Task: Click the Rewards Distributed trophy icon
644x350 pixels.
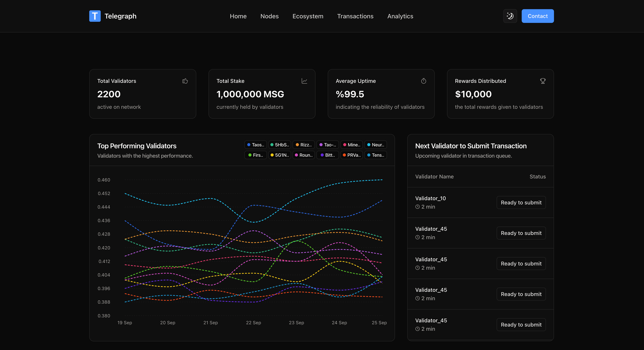Action: click(x=543, y=81)
